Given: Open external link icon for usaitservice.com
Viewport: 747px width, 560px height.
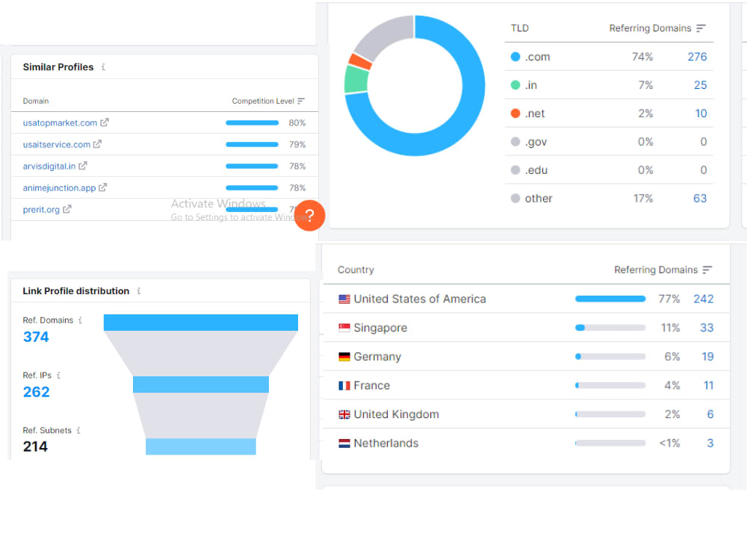Looking at the screenshot, I should 97,144.
